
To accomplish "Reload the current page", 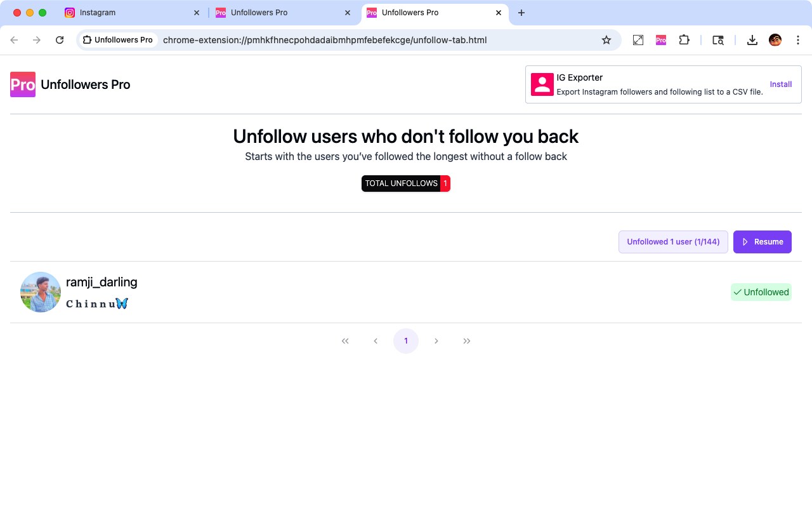I will coord(60,40).
